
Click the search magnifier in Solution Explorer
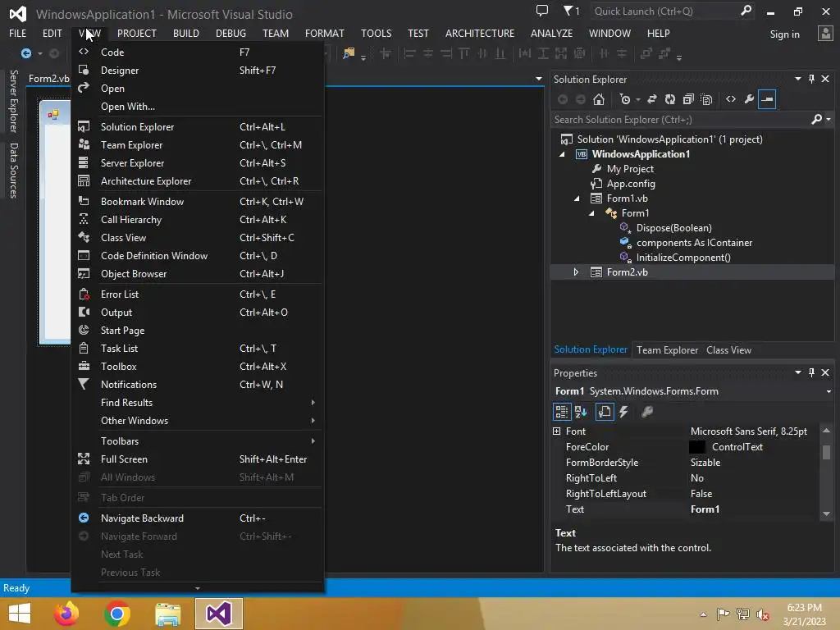[816, 119]
